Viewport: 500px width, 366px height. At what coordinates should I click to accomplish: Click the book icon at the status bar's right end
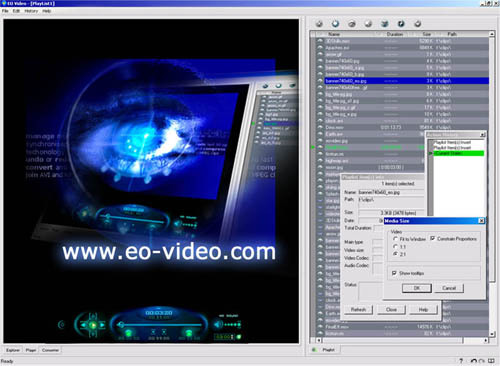click(x=491, y=361)
